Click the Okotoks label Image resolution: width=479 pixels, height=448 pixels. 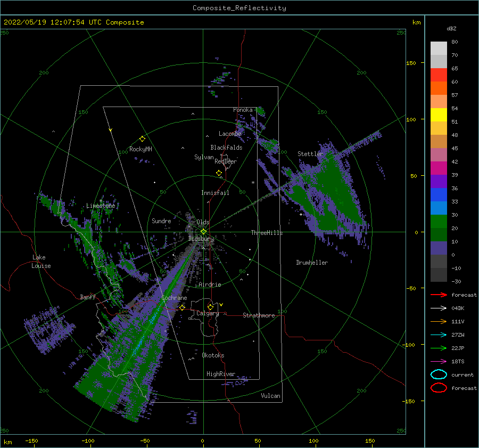[213, 355]
